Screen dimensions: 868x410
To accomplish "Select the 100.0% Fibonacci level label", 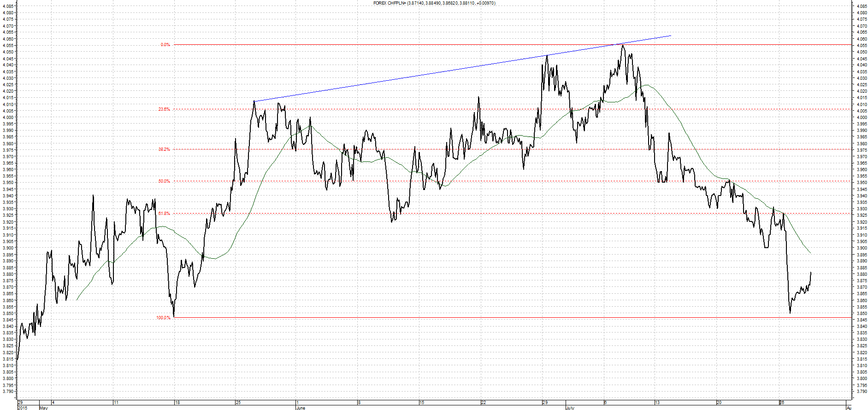I will click(x=163, y=318).
